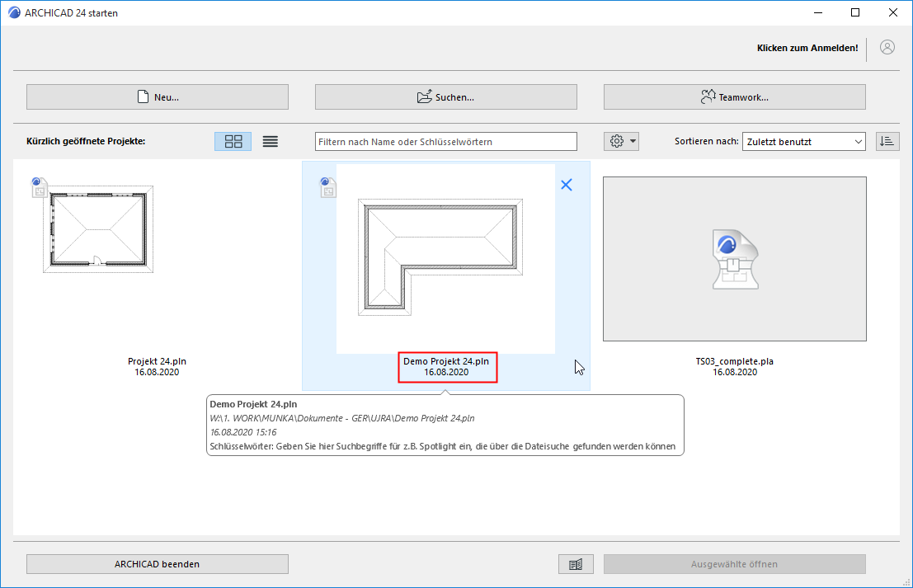Click ARCHICAD beenden button
This screenshot has width=913, height=588.
point(158,564)
